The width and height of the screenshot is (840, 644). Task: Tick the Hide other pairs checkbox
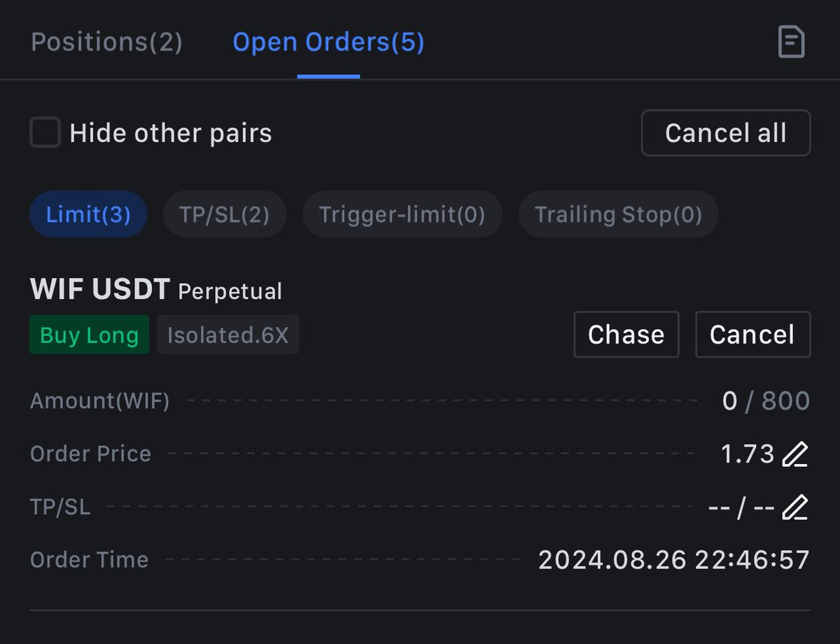(45, 132)
